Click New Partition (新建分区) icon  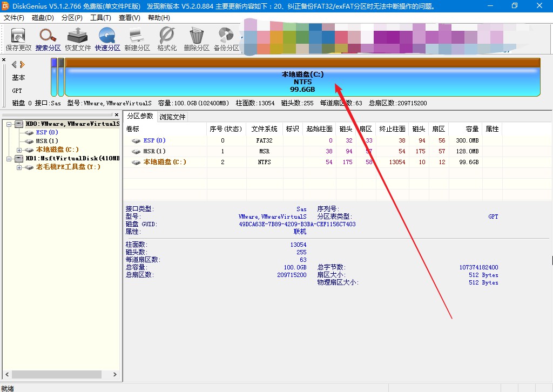click(137, 39)
